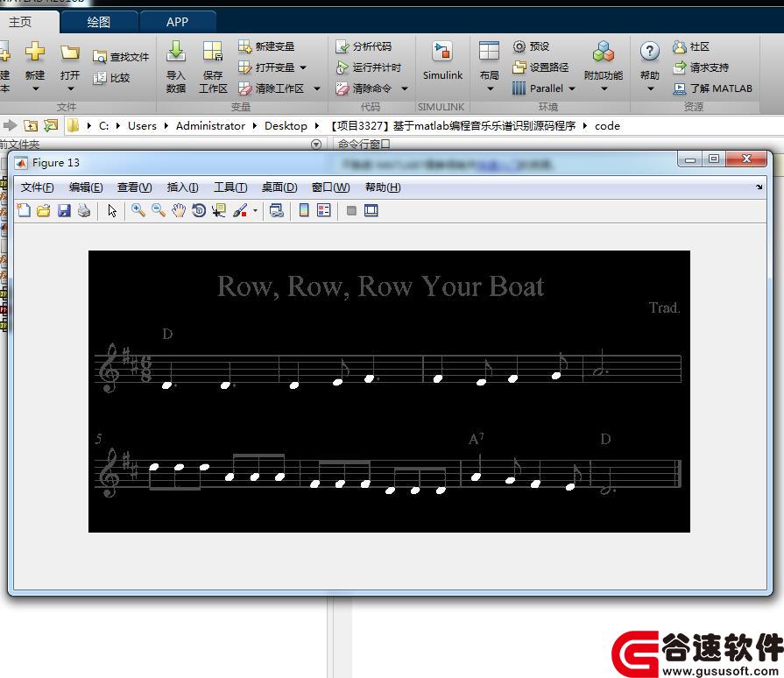
Task: Click the Show Plot Tools icon
Action: [371, 210]
